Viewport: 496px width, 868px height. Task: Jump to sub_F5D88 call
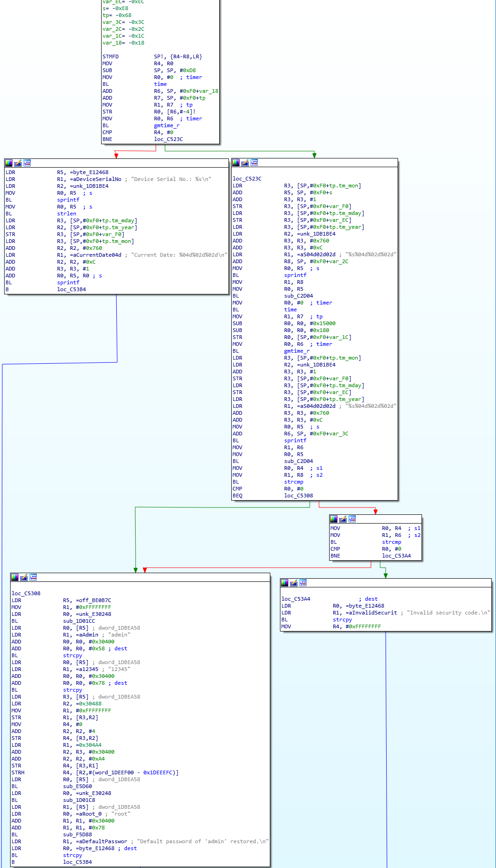tap(77, 834)
